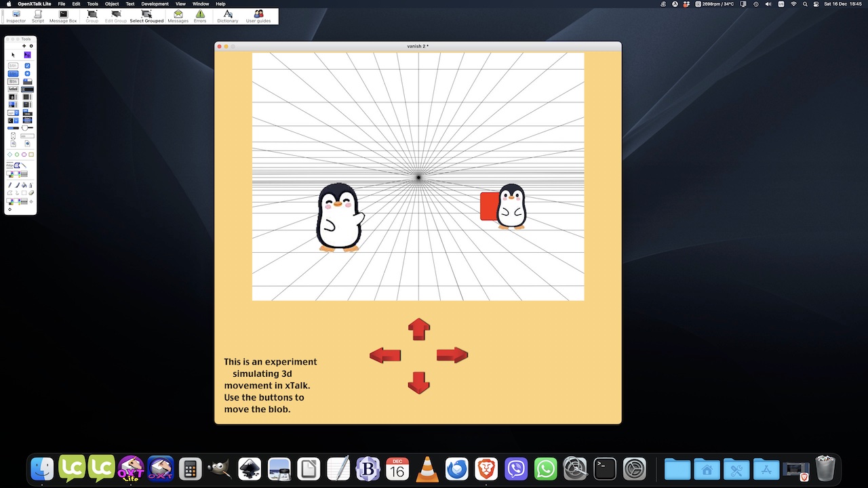Open GIMP from the Dock
The image size is (868, 488).
[x=220, y=468]
